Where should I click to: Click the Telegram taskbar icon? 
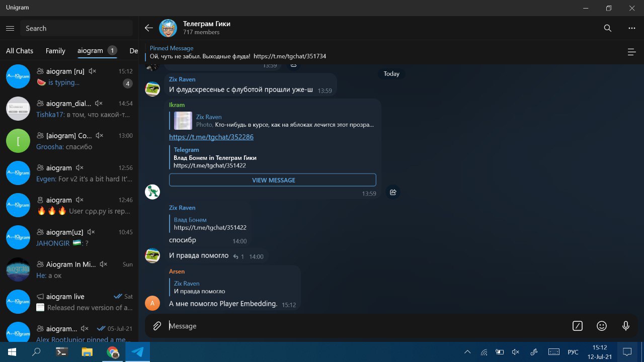[137, 352]
